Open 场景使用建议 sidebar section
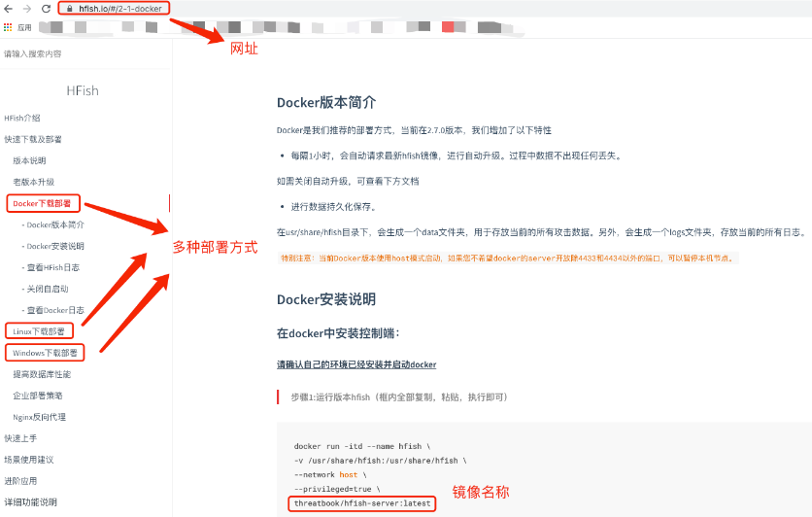Viewport: 812px width, 517px height. tap(29, 460)
